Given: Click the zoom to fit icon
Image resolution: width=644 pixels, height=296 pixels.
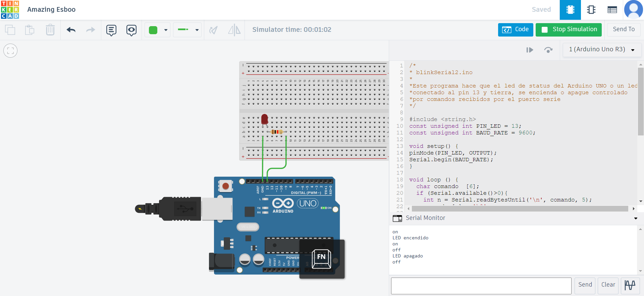Looking at the screenshot, I should coord(10,51).
